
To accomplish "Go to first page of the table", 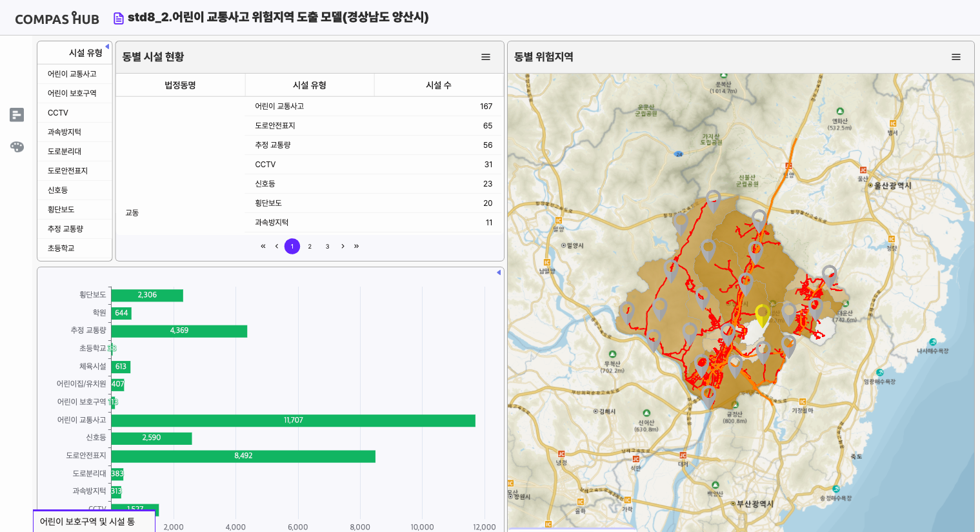I will 263,246.
